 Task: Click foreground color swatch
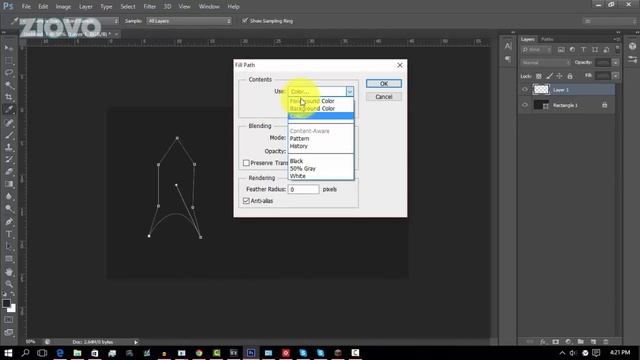(x=6, y=303)
